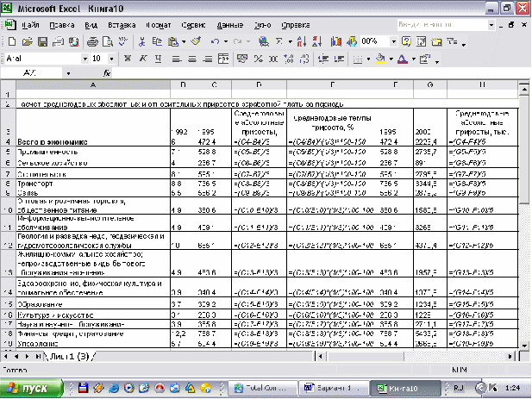Merge and center cells

tap(223, 59)
